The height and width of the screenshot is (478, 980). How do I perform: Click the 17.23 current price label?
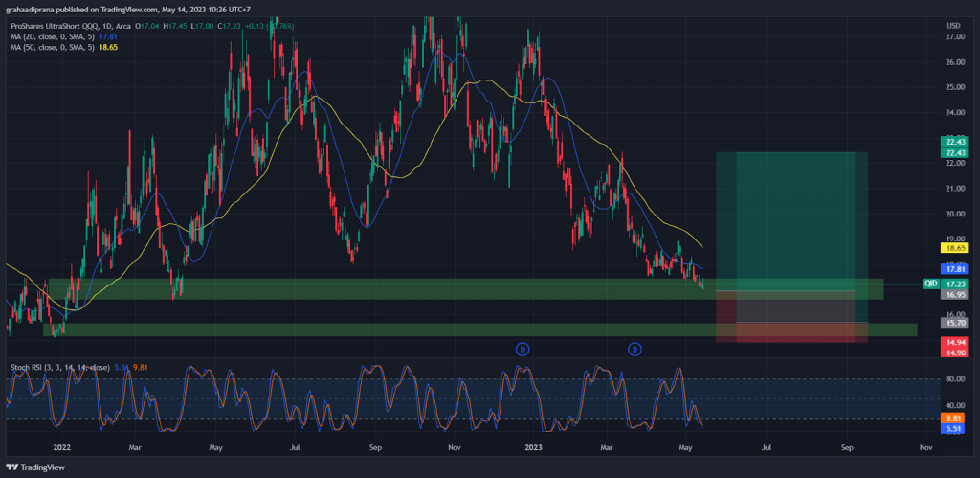(x=954, y=284)
